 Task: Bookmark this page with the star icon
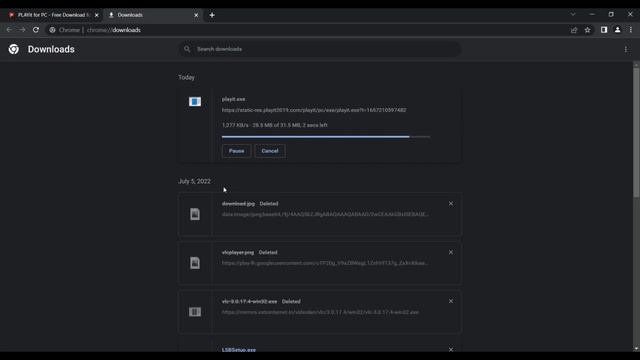[587, 30]
